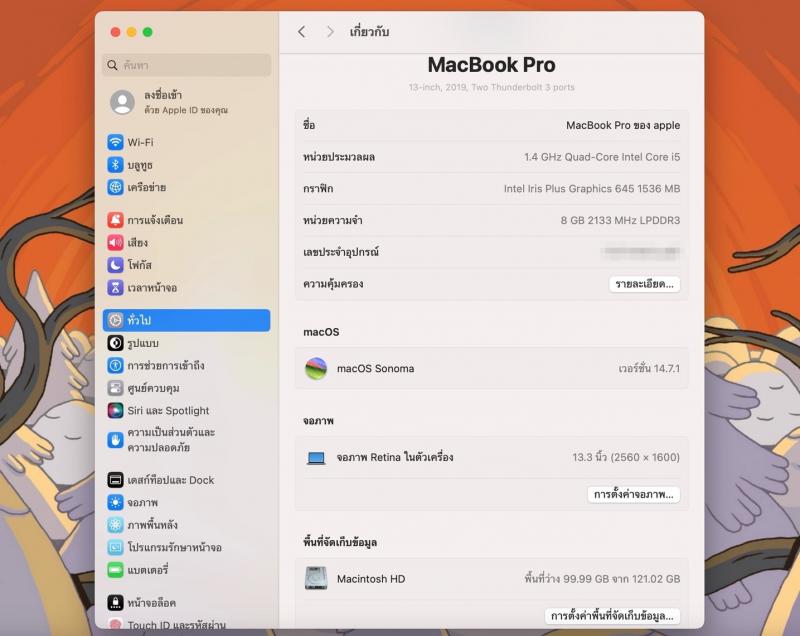Open Wi-Fi settings icon
Image resolution: width=800 pixels, height=636 pixels.
(115, 142)
